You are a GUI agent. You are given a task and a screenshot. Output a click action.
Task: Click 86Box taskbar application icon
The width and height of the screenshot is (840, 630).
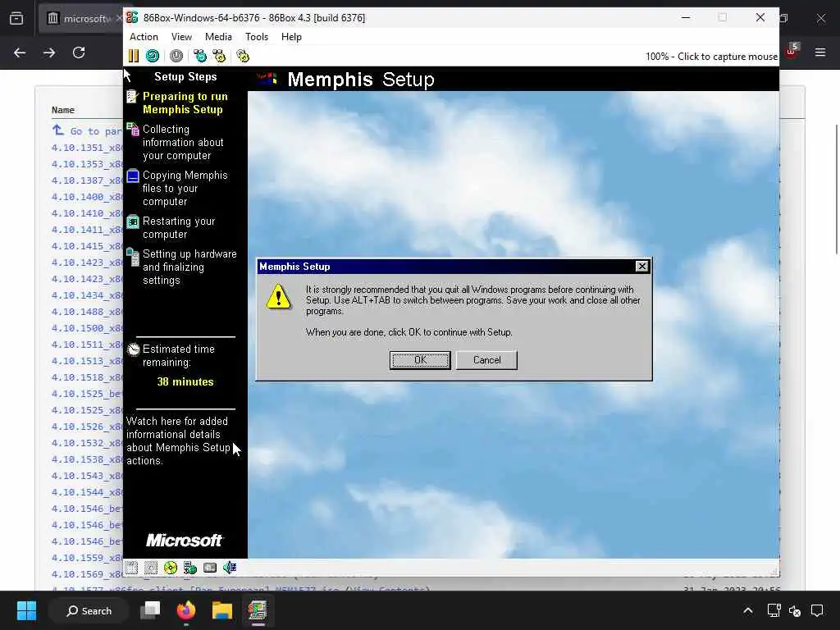tap(258, 610)
